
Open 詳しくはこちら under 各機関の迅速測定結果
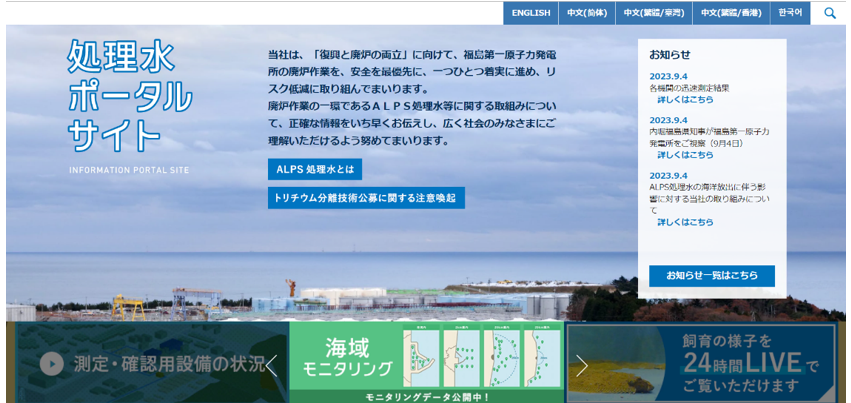685,100
